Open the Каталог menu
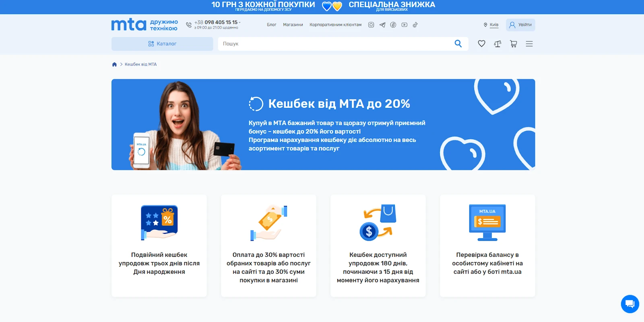The width and height of the screenshot is (644, 322). point(162,44)
